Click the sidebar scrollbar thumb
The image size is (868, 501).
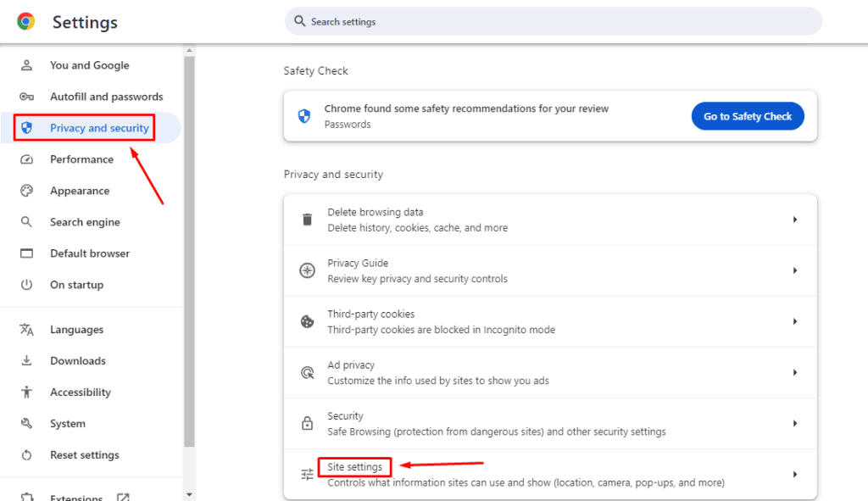[x=189, y=251]
